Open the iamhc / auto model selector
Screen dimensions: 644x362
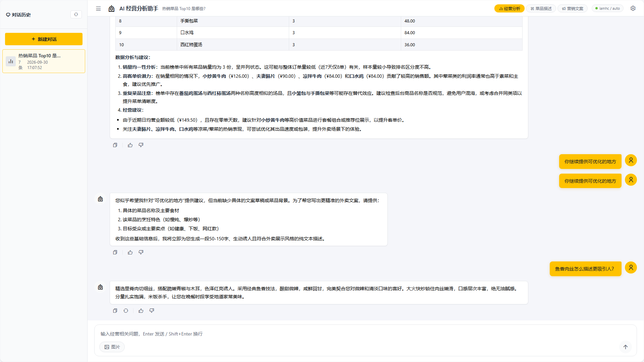[607, 8]
